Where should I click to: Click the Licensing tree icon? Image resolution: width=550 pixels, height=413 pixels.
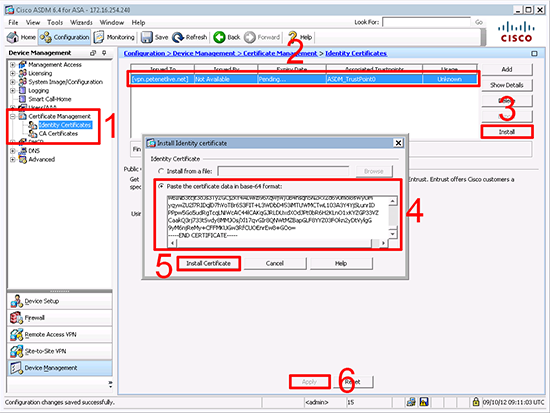click(22, 73)
